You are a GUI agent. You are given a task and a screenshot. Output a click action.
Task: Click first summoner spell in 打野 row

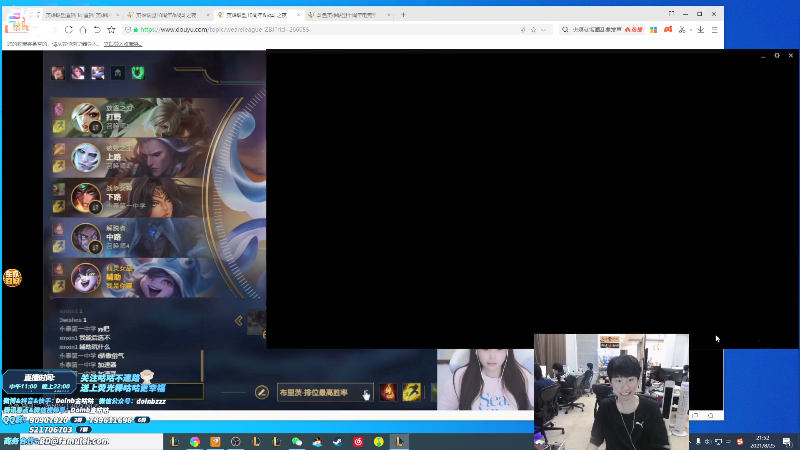(59, 109)
